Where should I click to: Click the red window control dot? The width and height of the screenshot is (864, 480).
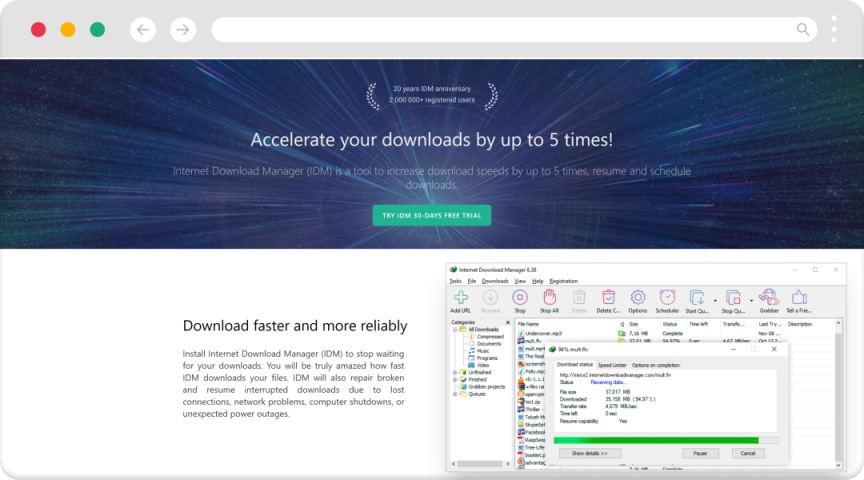38,30
